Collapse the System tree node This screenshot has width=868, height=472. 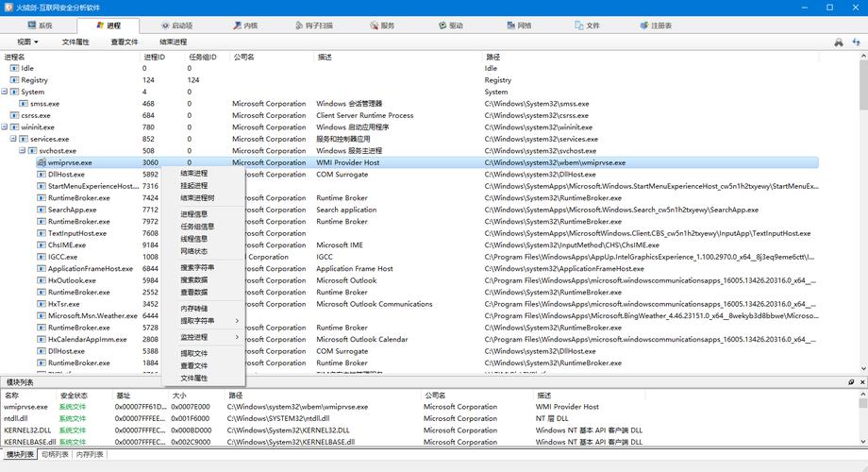(5, 92)
